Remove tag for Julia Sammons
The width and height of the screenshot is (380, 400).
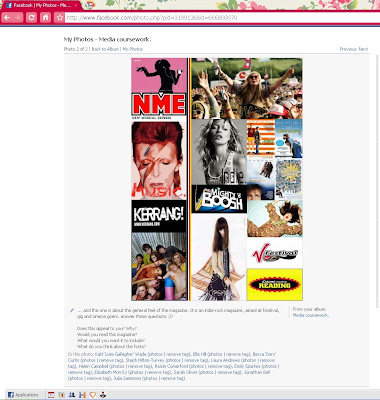tap(173, 378)
